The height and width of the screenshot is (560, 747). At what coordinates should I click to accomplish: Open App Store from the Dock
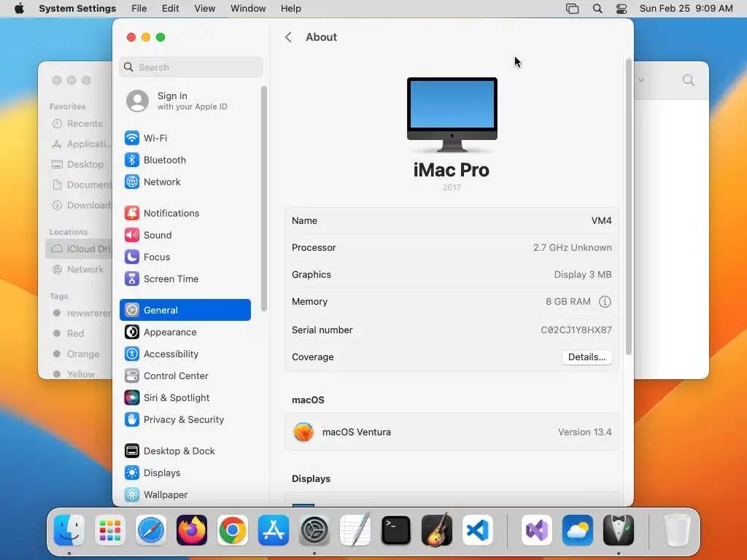[274, 530]
